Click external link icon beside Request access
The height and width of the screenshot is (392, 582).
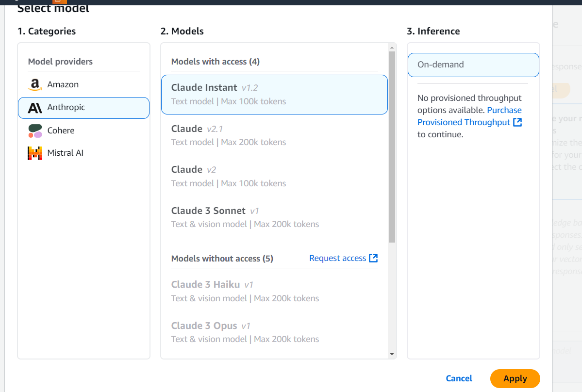(x=373, y=258)
